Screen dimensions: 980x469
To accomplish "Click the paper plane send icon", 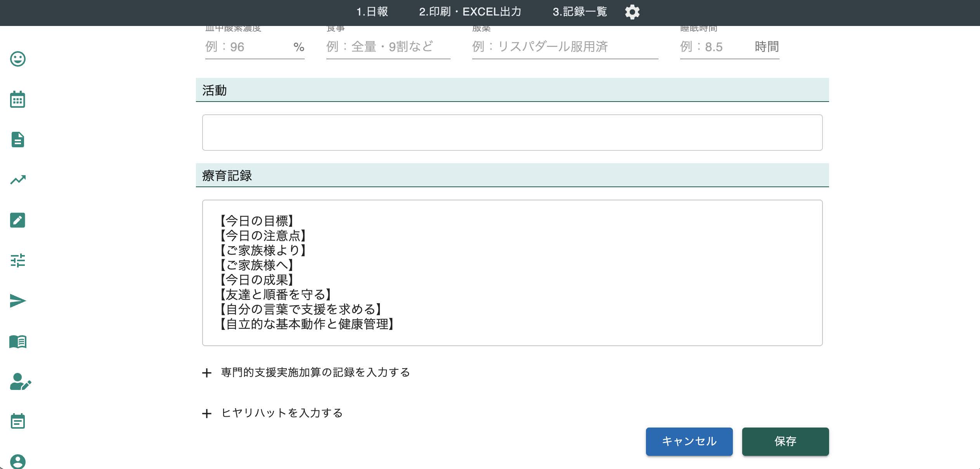I will [18, 301].
